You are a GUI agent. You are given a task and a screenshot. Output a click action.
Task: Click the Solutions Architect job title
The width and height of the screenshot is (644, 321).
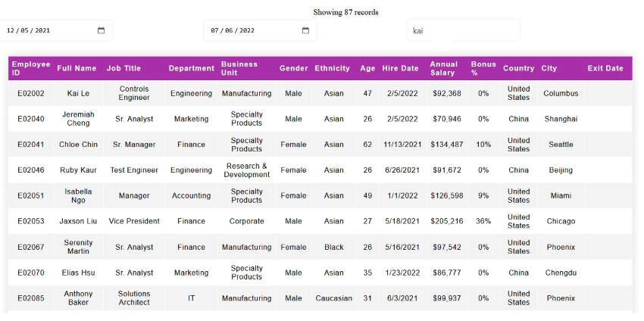[134, 298]
